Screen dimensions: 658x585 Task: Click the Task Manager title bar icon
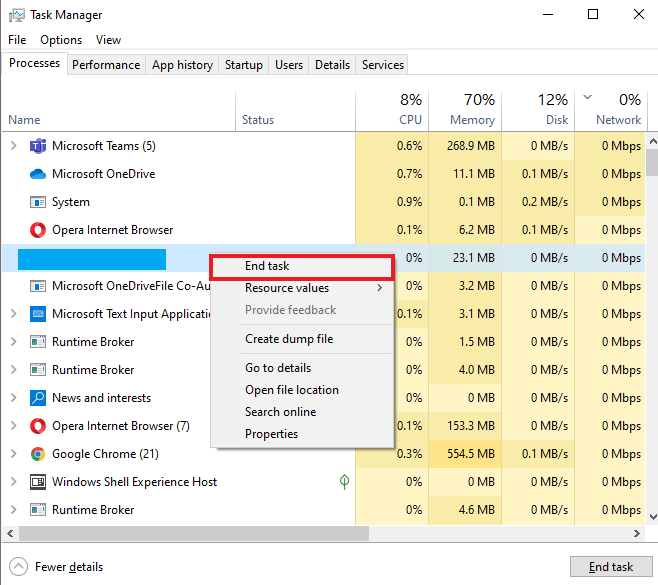coord(15,15)
